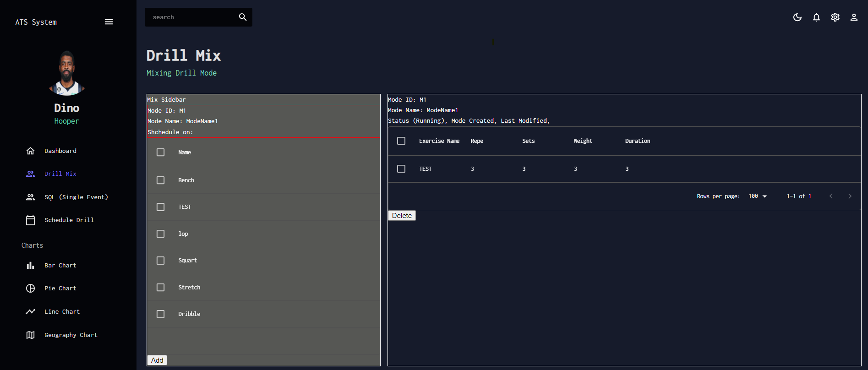
Task: Collapse sidebar with the hamburger menu icon
Action: coord(109,22)
